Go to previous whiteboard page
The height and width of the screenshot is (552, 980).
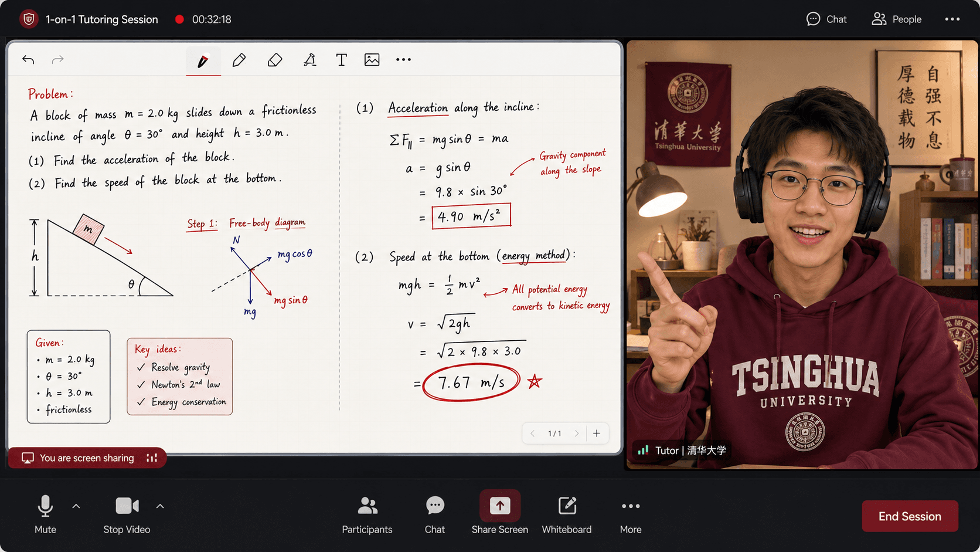point(532,434)
